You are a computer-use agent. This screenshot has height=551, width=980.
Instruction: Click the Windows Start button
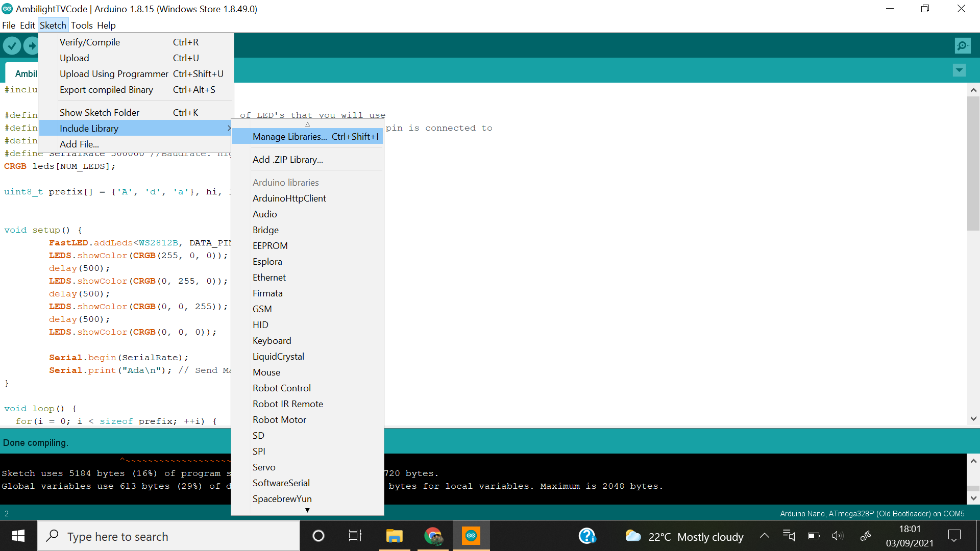tap(18, 536)
